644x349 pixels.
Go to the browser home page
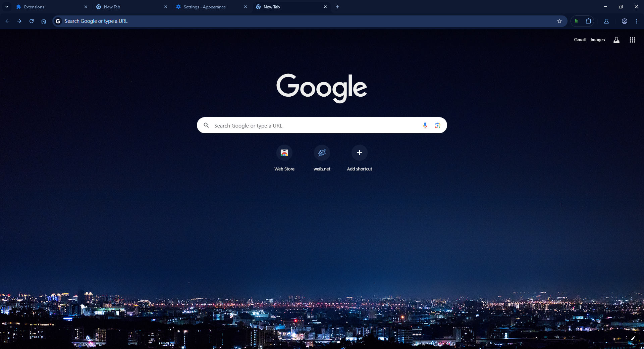click(43, 21)
